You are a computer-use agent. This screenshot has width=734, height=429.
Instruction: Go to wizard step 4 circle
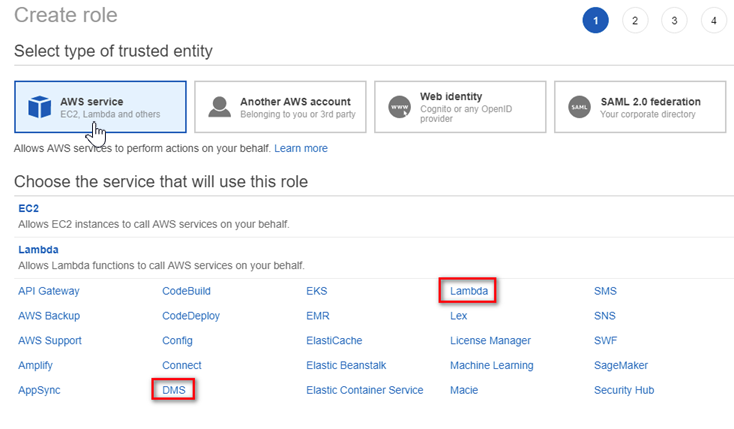tap(713, 21)
